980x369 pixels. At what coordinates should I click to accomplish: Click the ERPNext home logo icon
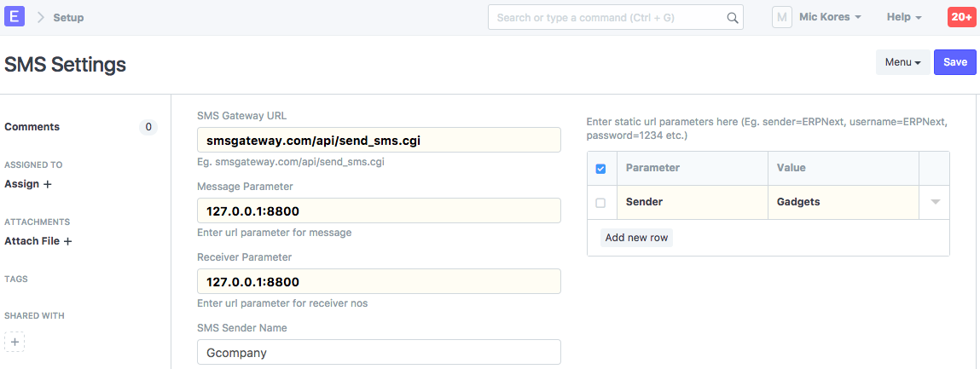coord(14,17)
